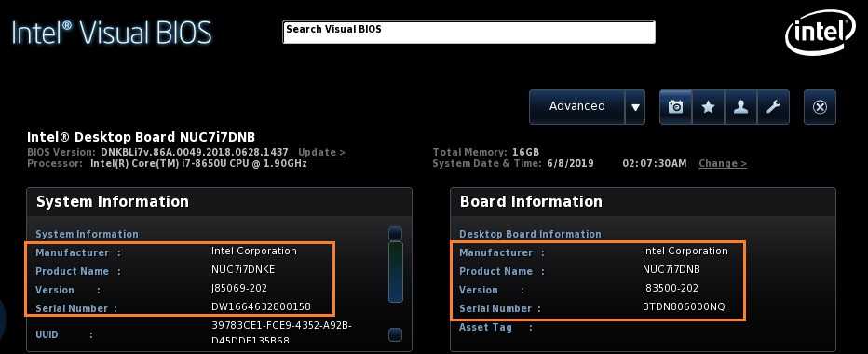The image size is (868, 354).
Task: Open the Advanced menu
Action: (x=577, y=107)
